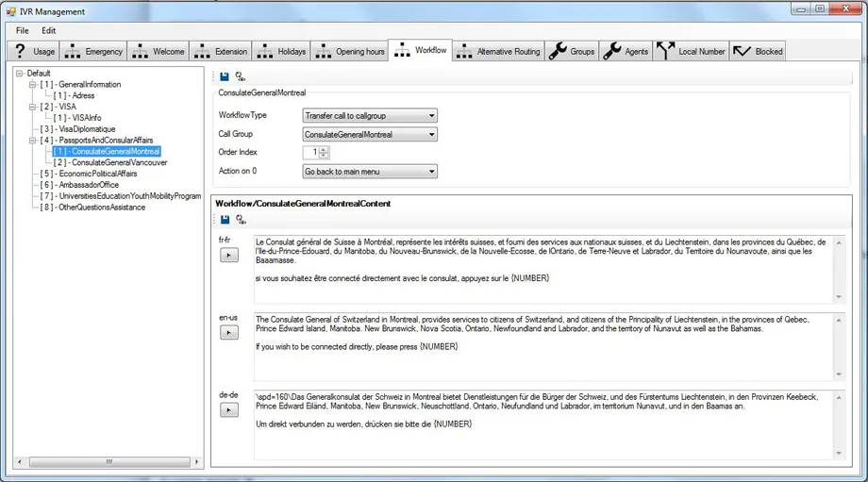Click the search icon beside upper save
The width and height of the screenshot is (868, 482).
pyautogui.click(x=241, y=76)
